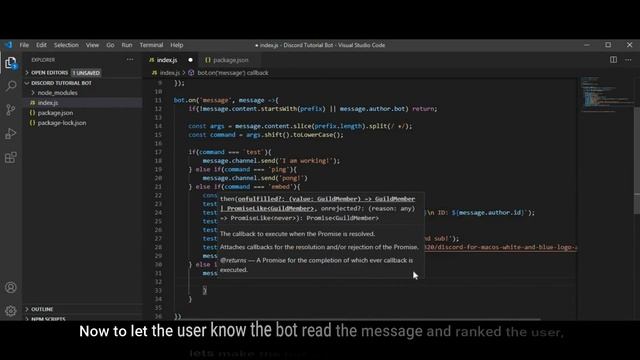Click the 'embed' string on line 21
Viewport: 640px width, 360px height.
280,187
